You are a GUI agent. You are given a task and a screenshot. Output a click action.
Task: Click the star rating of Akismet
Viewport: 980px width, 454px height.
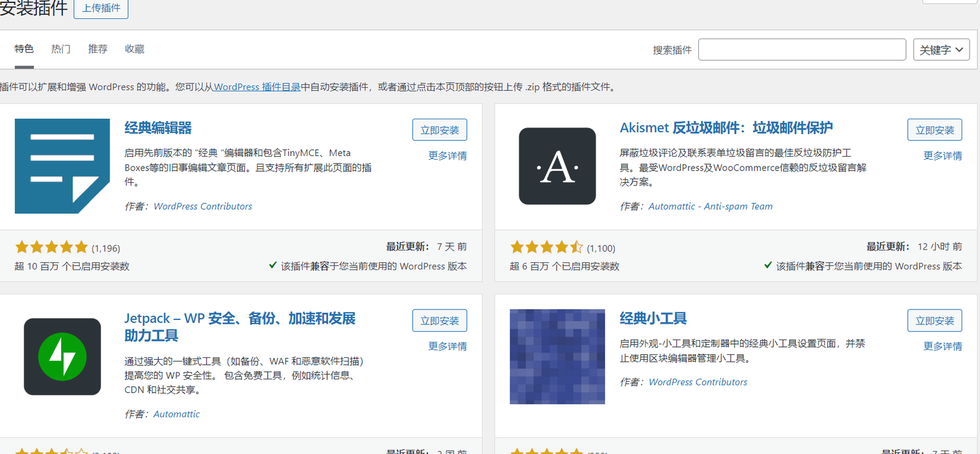(546, 247)
